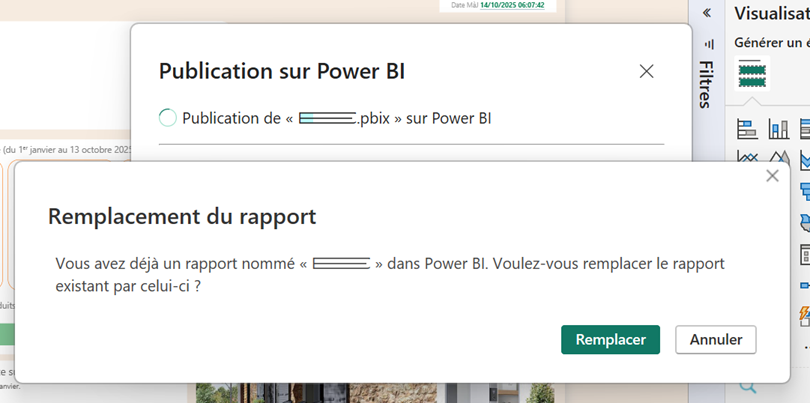Open the Filtres pane label
810x403 pixels.
(x=706, y=84)
